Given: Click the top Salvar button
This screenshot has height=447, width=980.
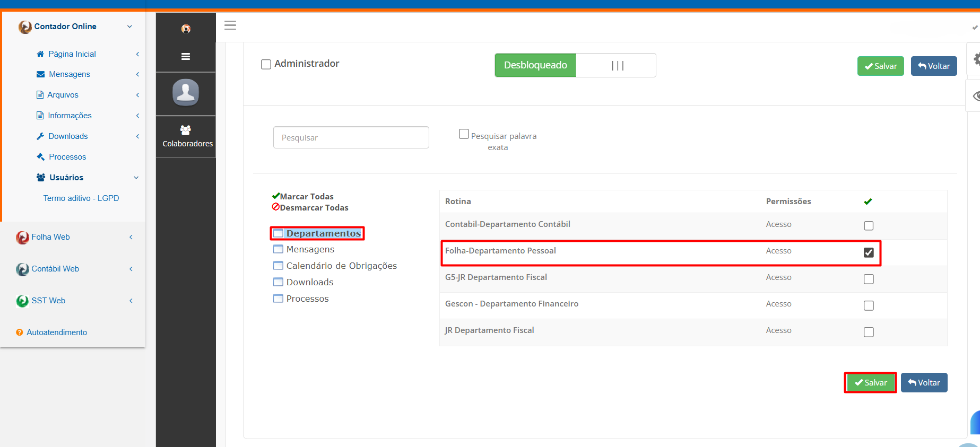Looking at the screenshot, I should (x=881, y=66).
